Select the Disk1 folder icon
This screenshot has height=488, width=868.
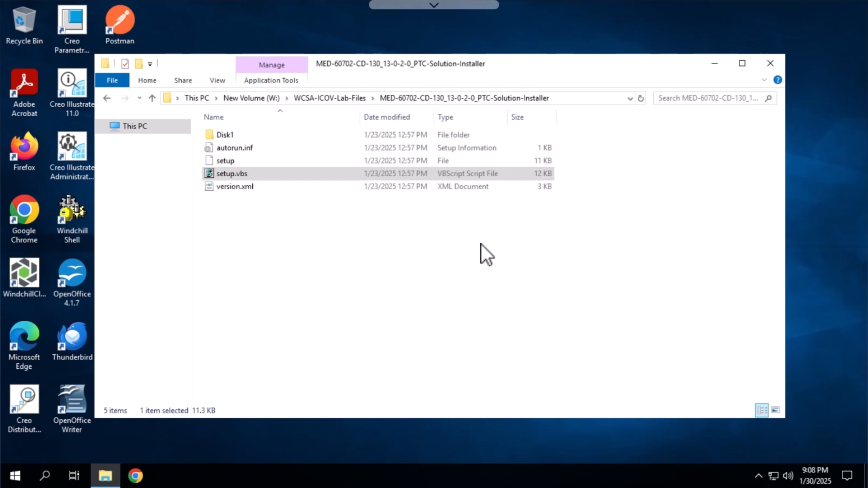click(209, 135)
